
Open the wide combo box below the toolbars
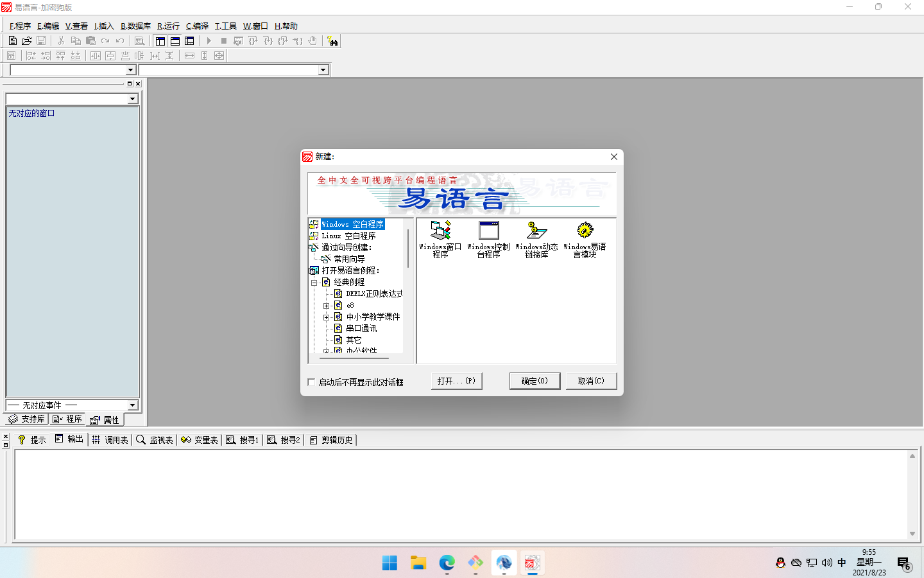323,70
